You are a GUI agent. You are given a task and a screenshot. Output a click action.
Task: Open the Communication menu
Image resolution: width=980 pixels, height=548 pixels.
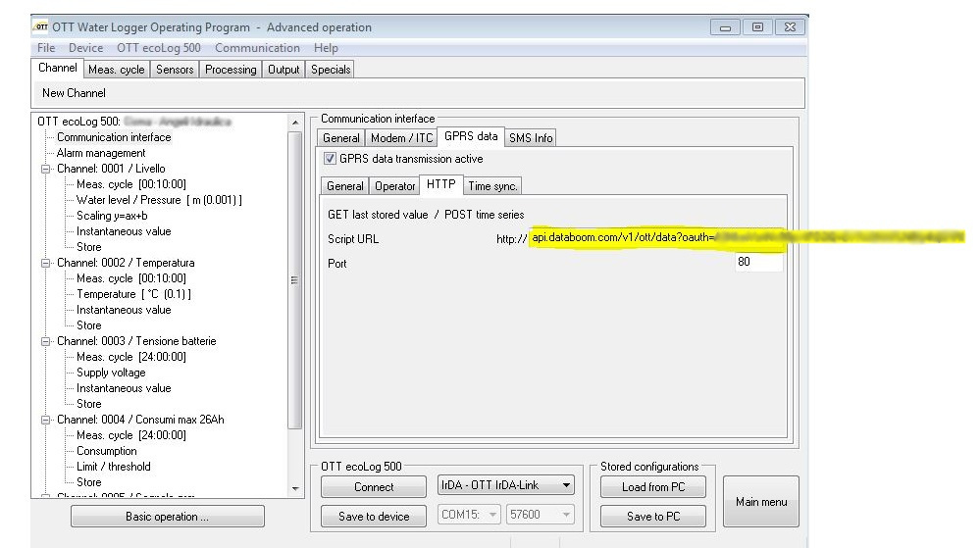tap(257, 48)
